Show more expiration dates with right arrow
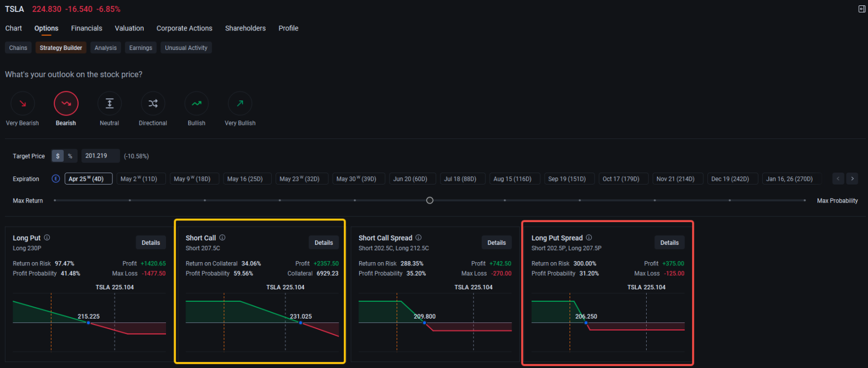868x368 pixels. [x=852, y=179]
